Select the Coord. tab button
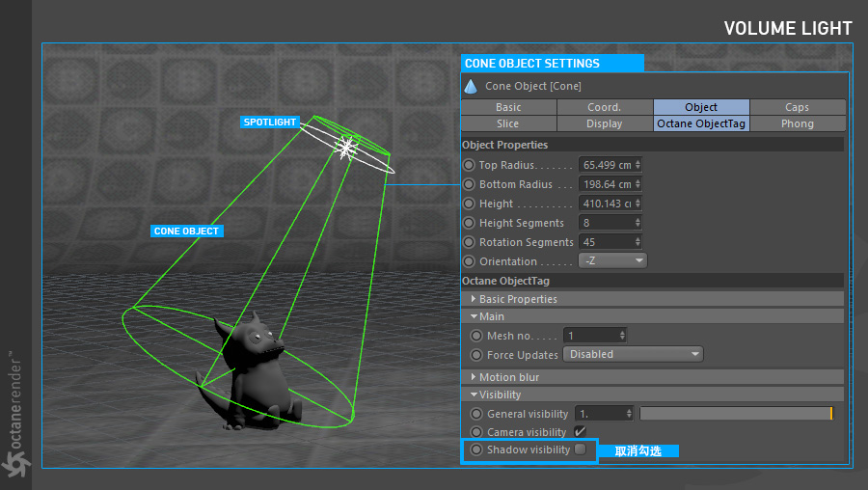The image size is (868, 490). [605, 107]
